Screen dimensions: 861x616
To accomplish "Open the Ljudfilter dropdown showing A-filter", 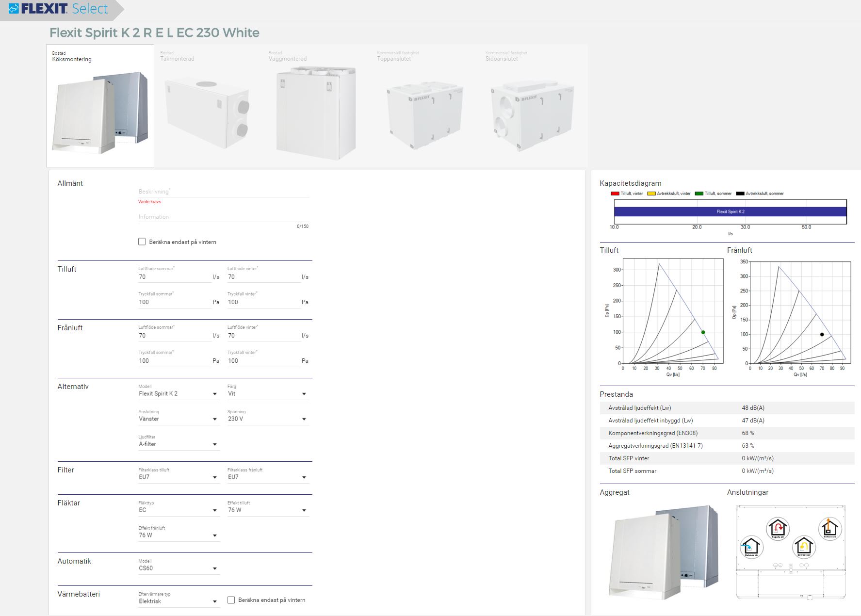I will [179, 444].
